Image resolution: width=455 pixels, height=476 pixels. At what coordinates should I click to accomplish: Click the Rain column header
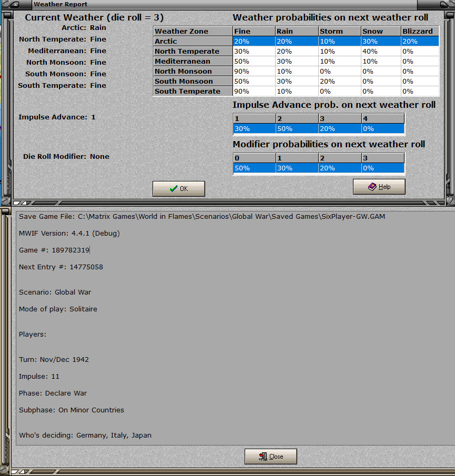pyautogui.click(x=297, y=31)
